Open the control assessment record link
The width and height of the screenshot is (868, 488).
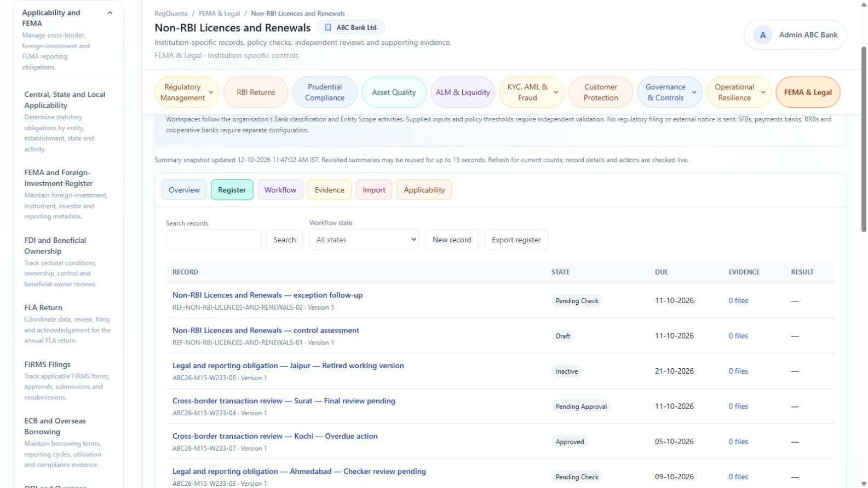click(x=266, y=330)
